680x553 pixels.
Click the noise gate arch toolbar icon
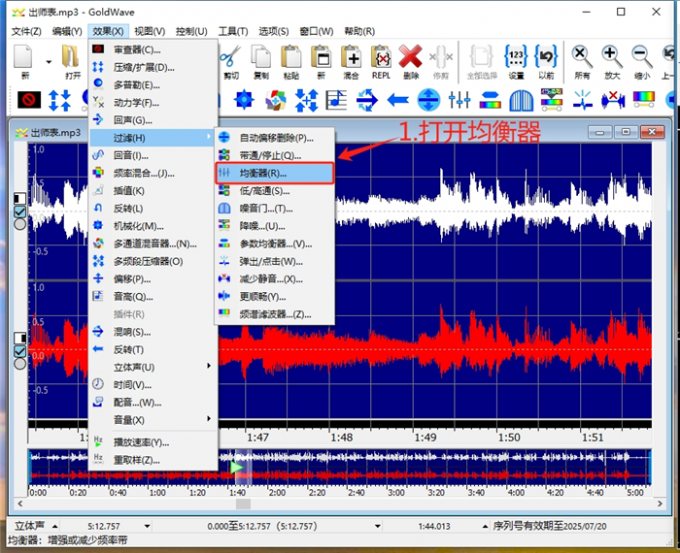[521, 100]
